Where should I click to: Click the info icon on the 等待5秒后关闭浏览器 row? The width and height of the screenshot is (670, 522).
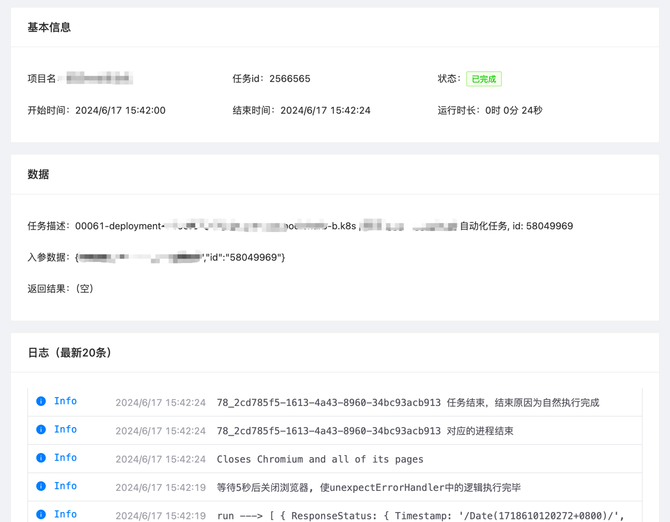[41, 486]
